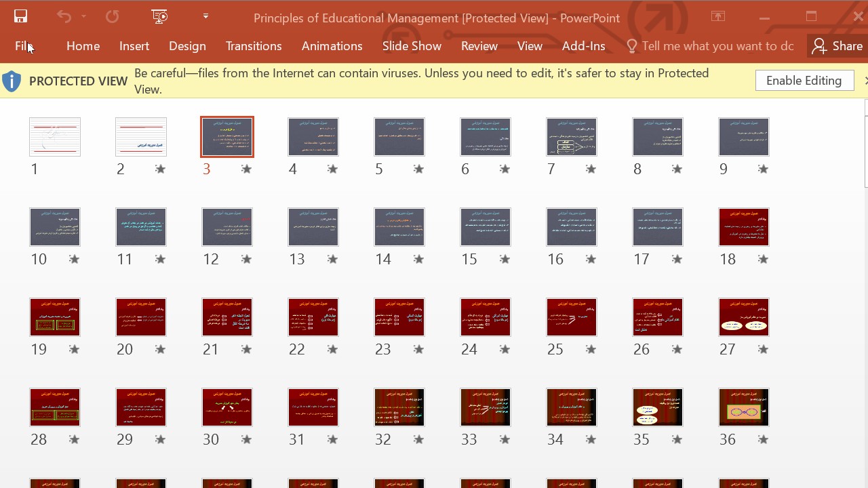Click transition star icon under slide 15
The height and width of the screenshot is (488, 868).
(x=505, y=259)
